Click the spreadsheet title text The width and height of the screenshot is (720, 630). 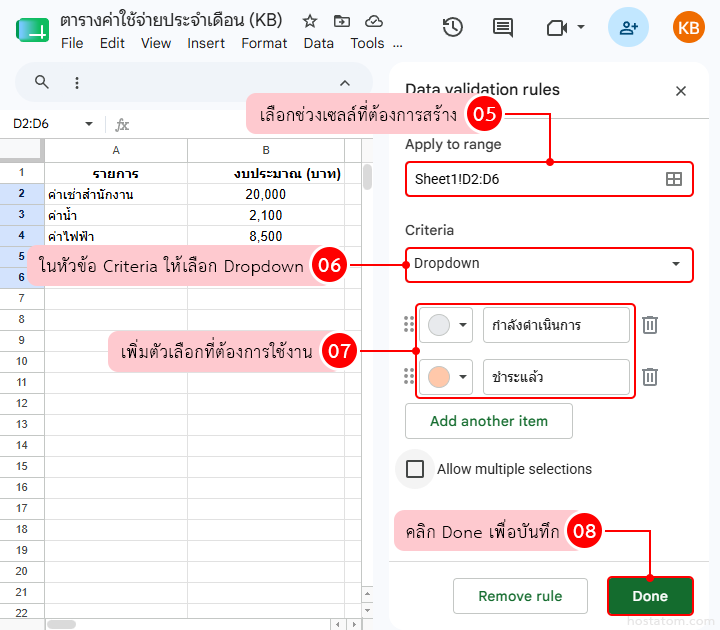(x=171, y=20)
